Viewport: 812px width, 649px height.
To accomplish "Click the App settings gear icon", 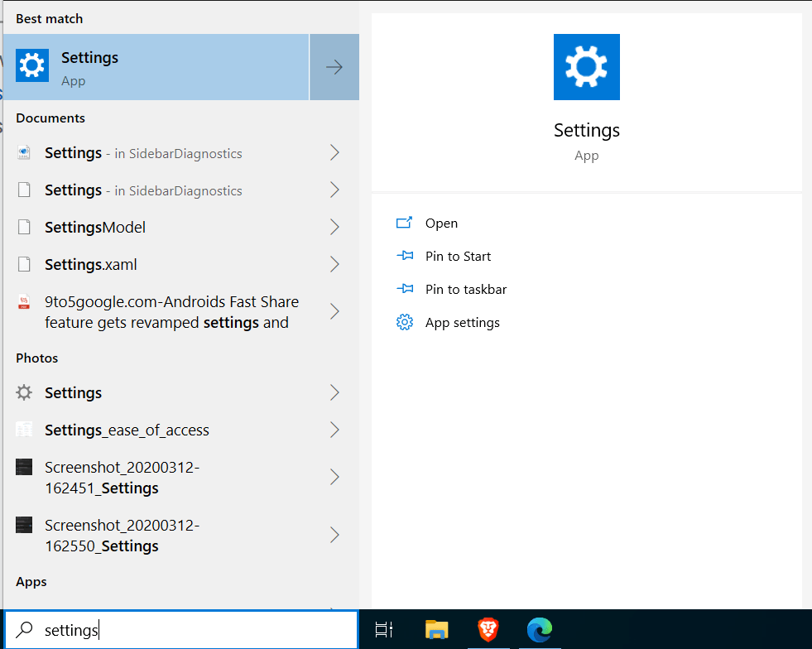I will coord(405,322).
